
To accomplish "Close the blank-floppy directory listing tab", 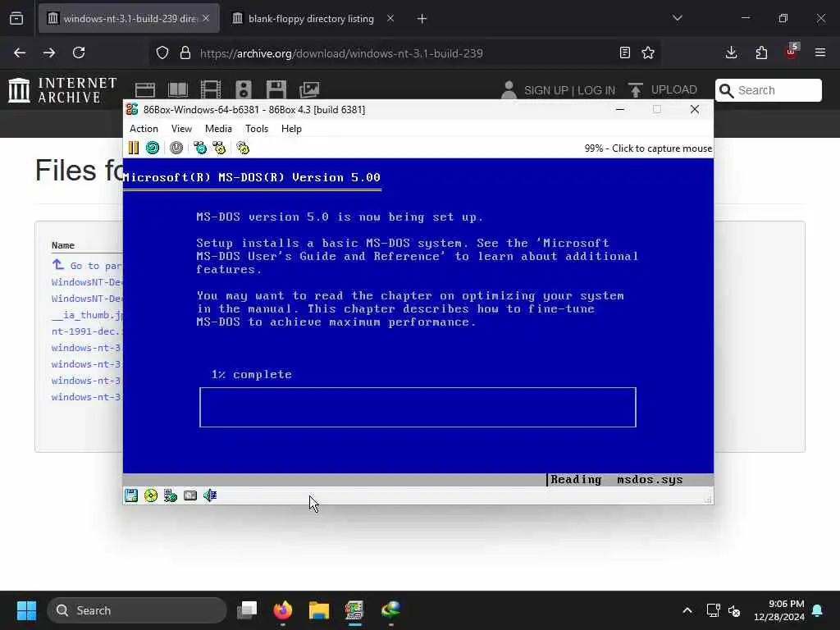I will click(x=390, y=19).
